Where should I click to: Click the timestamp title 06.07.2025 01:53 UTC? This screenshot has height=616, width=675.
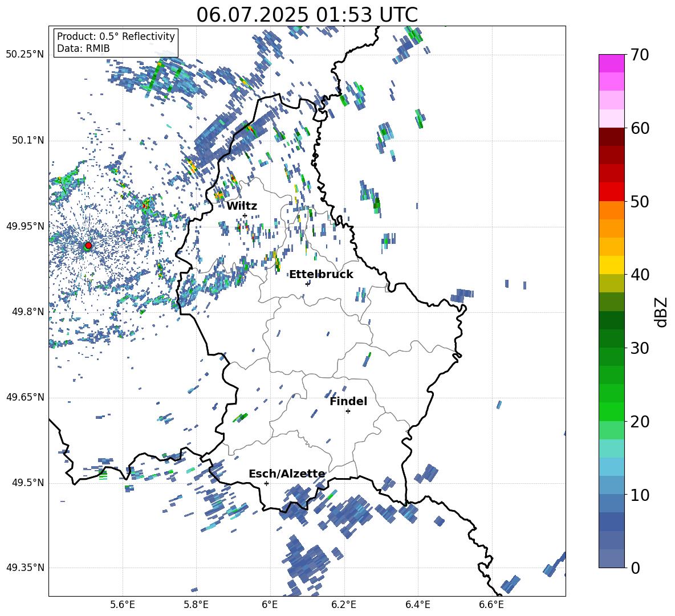pyautogui.click(x=307, y=15)
